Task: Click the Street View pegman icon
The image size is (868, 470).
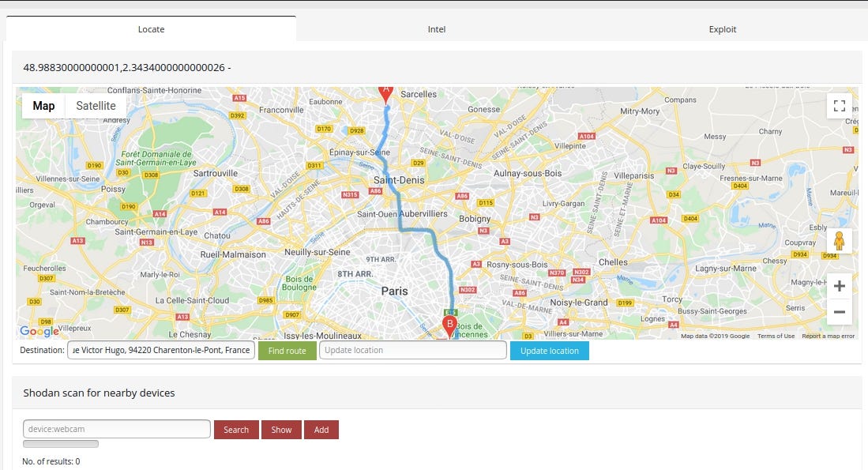Action: point(840,241)
